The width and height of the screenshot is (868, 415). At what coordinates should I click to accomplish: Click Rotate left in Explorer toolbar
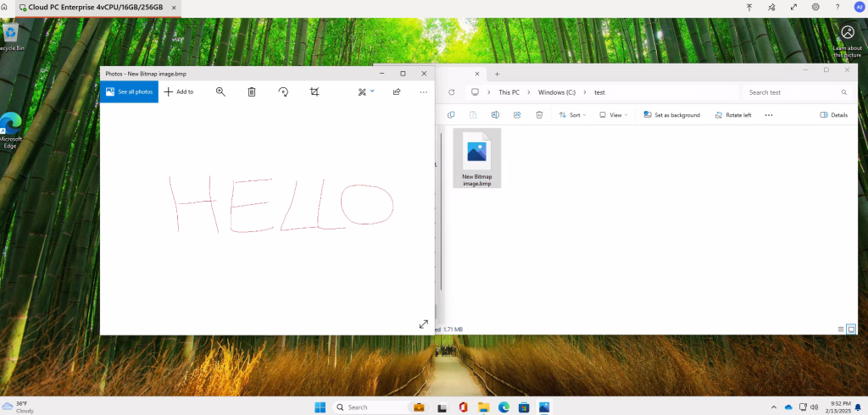(x=733, y=115)
